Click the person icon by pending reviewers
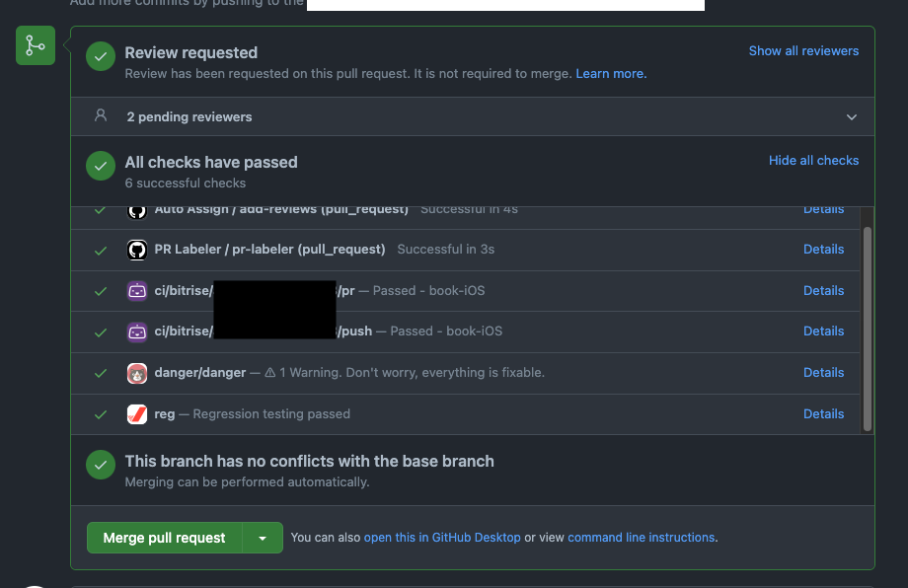This screenshot has width=908, height=588. [x=101, y=115]
